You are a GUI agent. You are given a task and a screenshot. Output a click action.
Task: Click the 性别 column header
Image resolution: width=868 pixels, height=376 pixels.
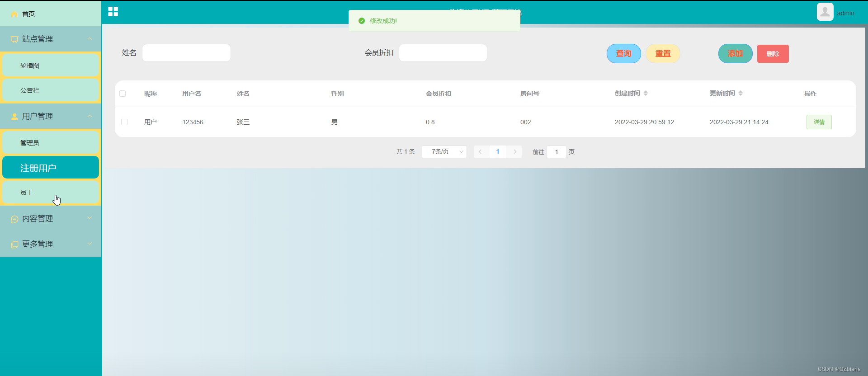338,94
